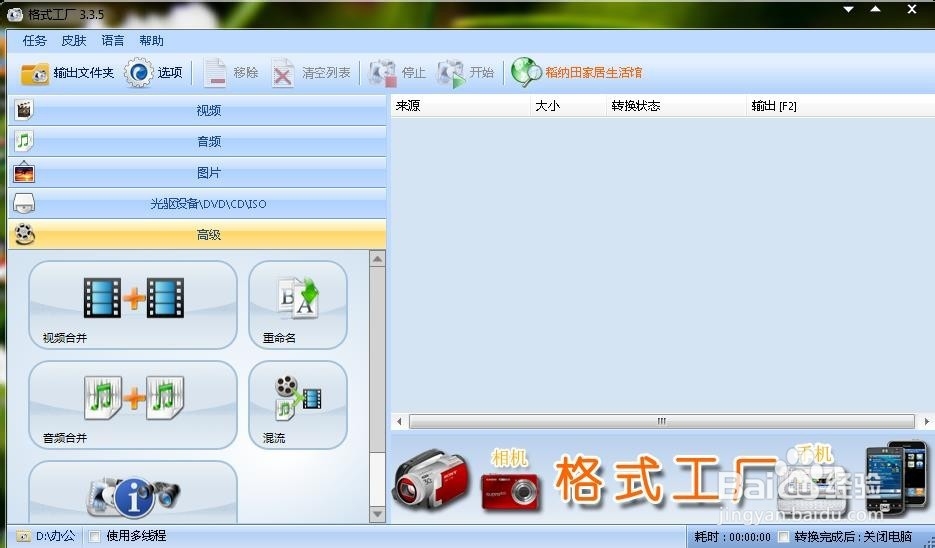Screen dimensions: 935x548
Task: Click the D:\办公 output path text
Action: pyautogui.click(x=55, y=536)
